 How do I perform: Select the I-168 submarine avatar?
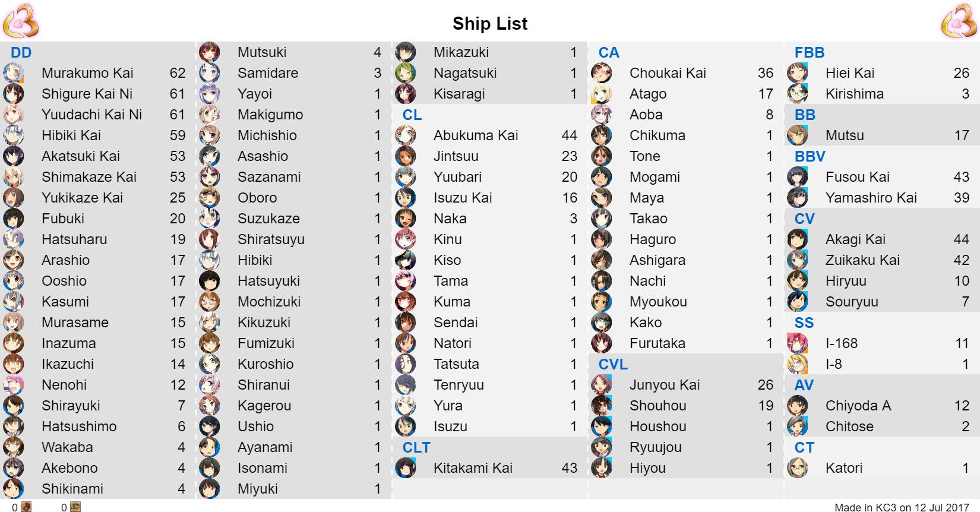click(x=797, y=343)
